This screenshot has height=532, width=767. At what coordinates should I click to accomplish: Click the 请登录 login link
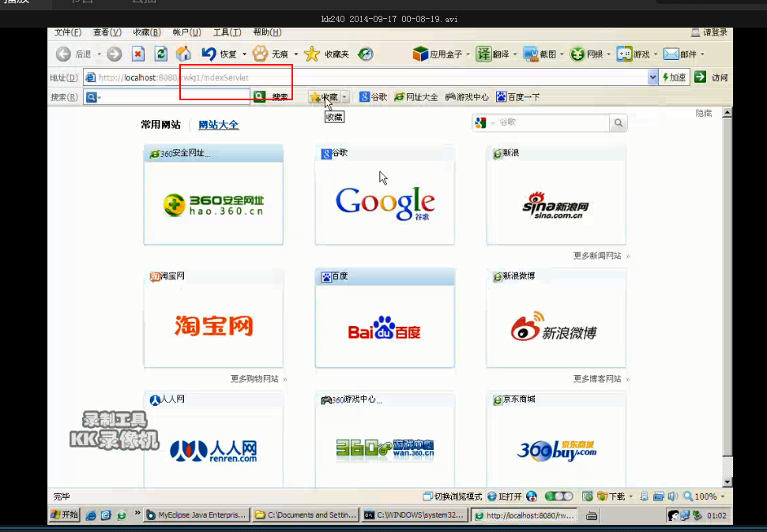click(709, 33)
